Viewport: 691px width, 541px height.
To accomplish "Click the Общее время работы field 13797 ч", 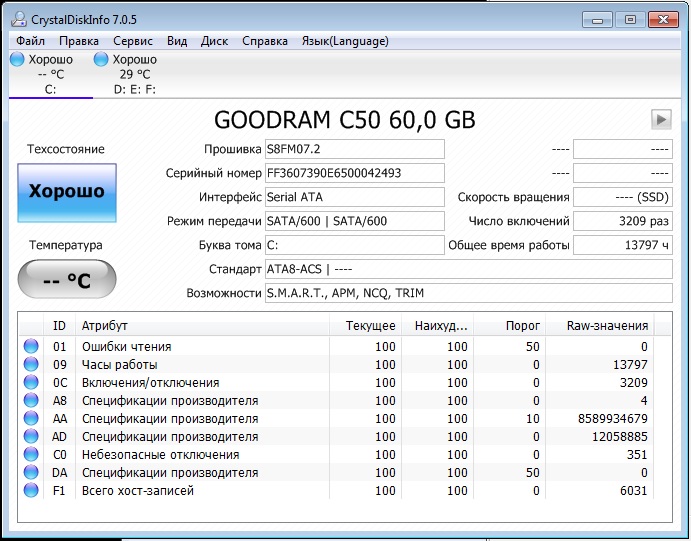I will coord(623,245).
